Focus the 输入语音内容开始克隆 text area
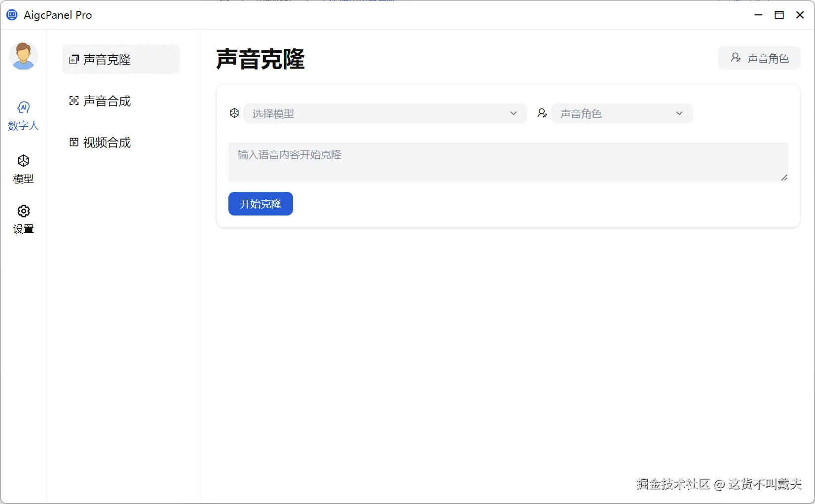 tap(508, 162)
